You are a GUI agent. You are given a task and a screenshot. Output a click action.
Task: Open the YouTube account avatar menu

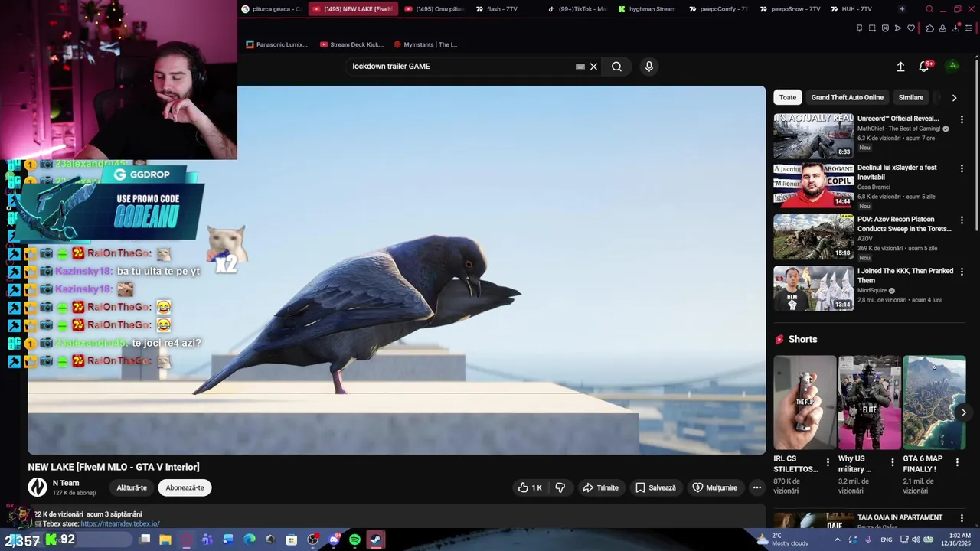pos(953,66)
